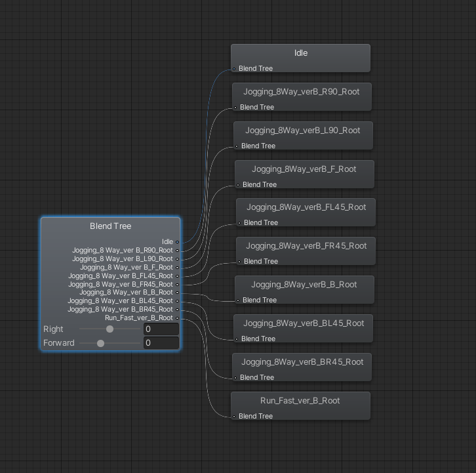The image size is (476, 473).
Task: Click 'Jogging_8 Way_ver B_R90_Root' row in Blend Tree
Action: (x=123, y=251)
